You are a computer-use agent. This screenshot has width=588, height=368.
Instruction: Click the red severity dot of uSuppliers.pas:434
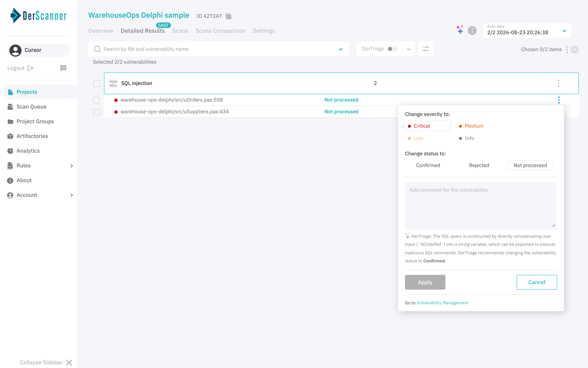116,112
